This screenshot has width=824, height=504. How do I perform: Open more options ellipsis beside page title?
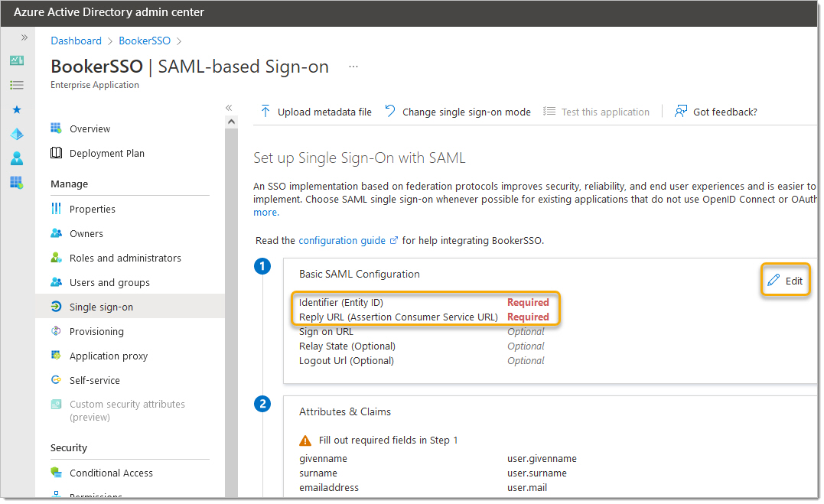point(353,67)
